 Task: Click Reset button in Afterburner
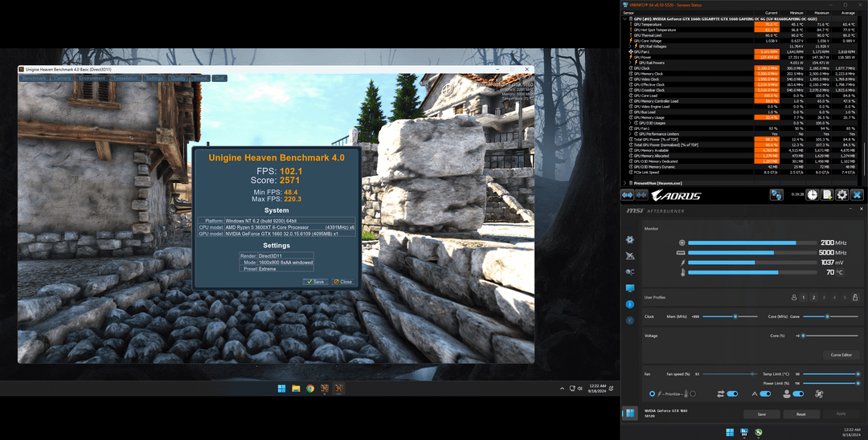(801, 414)
